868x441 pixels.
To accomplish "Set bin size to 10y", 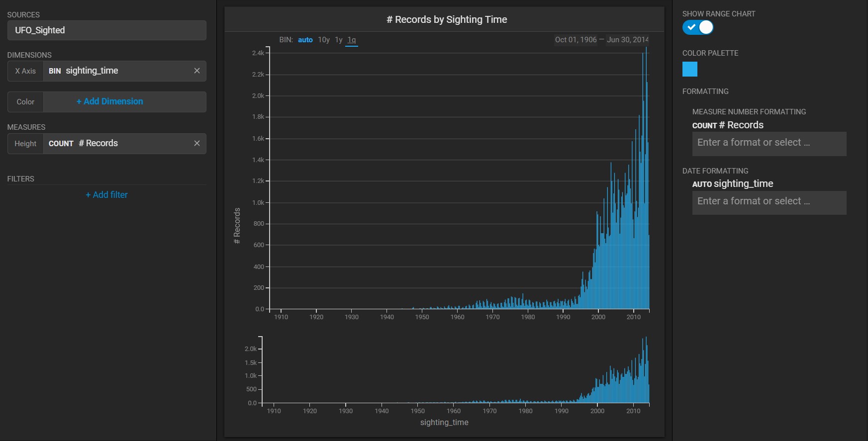I will pos(323,40).
